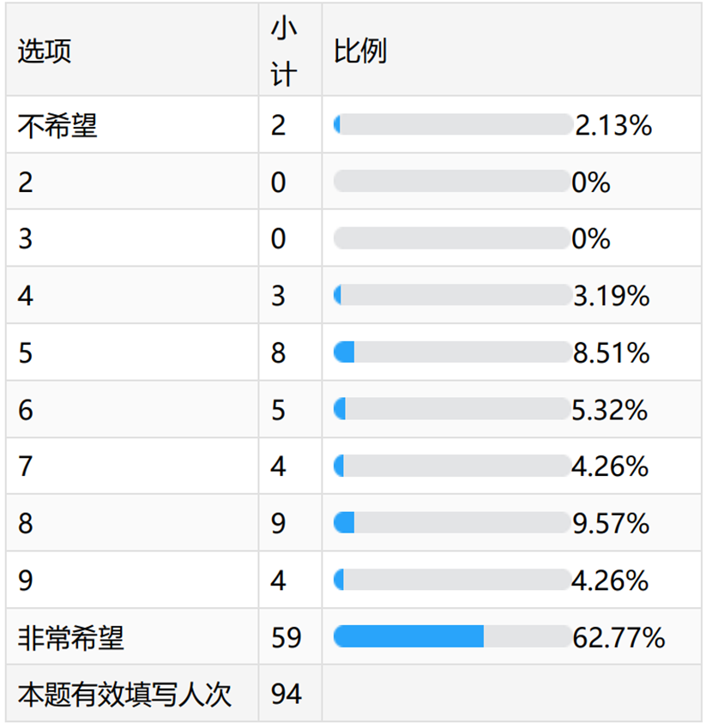Click the 小计 column header
Image resolution: width=706 pixels, height=728 pixels.
pyautogui.click(x=284, y=51)
